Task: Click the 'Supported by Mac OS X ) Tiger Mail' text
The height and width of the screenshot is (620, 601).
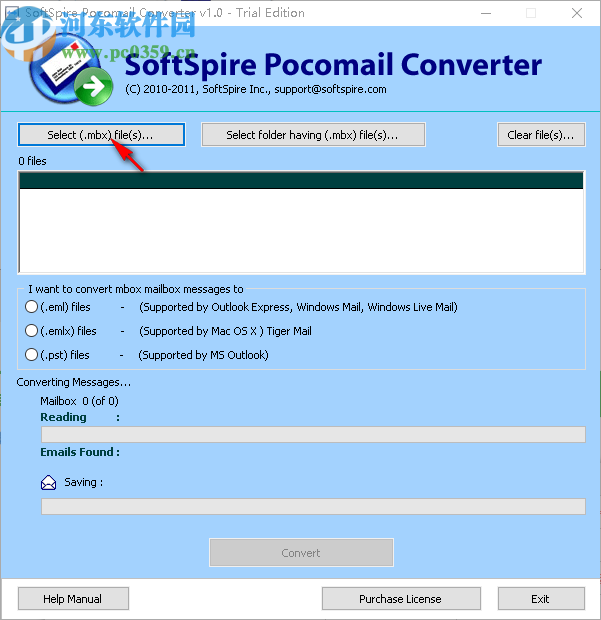Action: tap(225, 331)
